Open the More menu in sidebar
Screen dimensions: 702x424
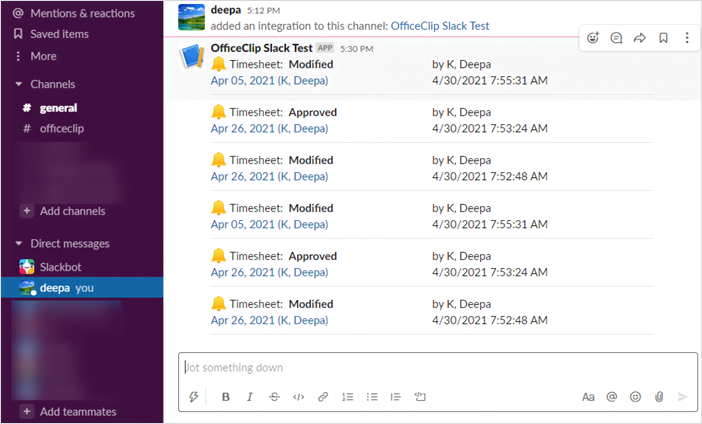(35, 56)
